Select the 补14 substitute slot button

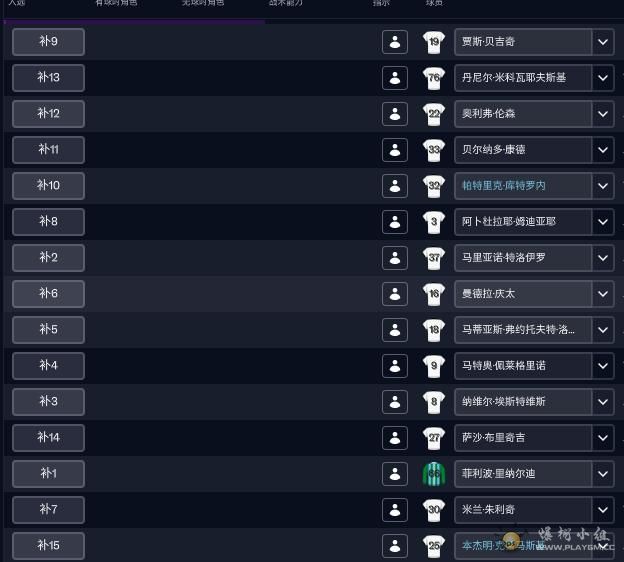(48, 438)
